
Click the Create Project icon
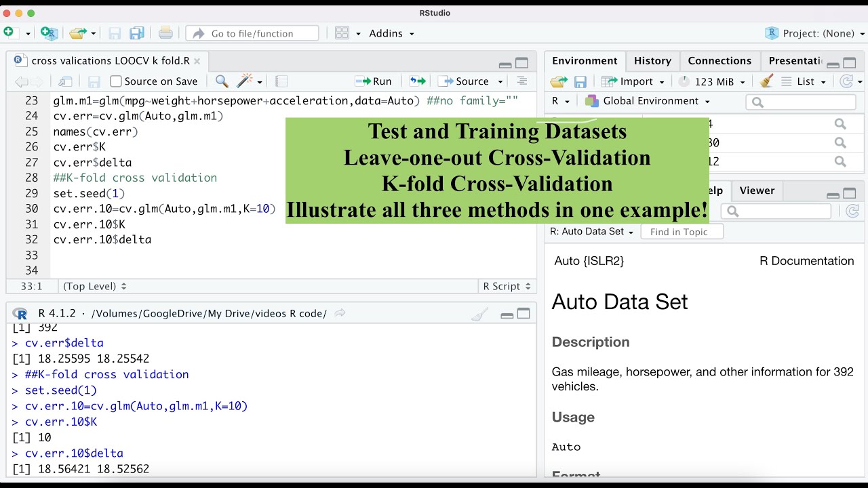coord(49,33)
